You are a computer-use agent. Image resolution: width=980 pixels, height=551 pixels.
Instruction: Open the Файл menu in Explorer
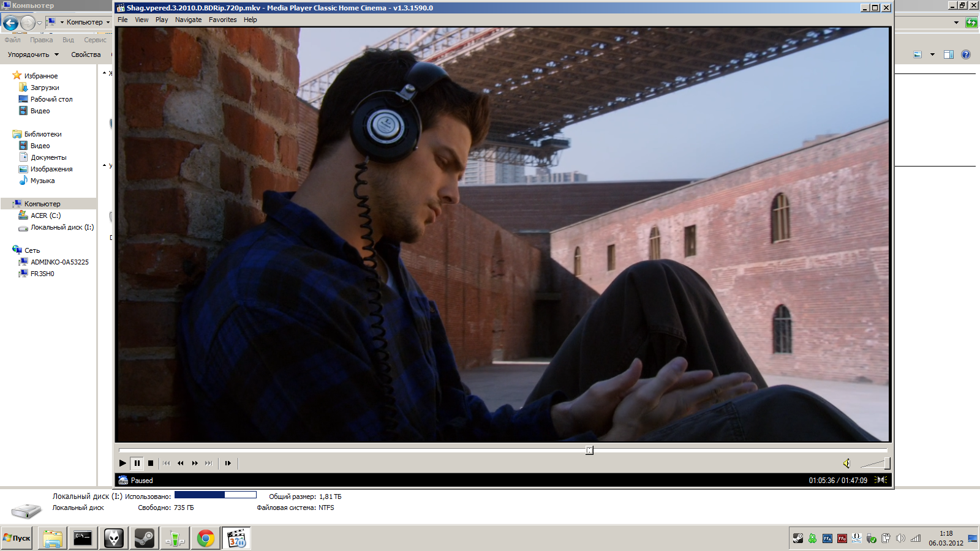tap(12, 40)
